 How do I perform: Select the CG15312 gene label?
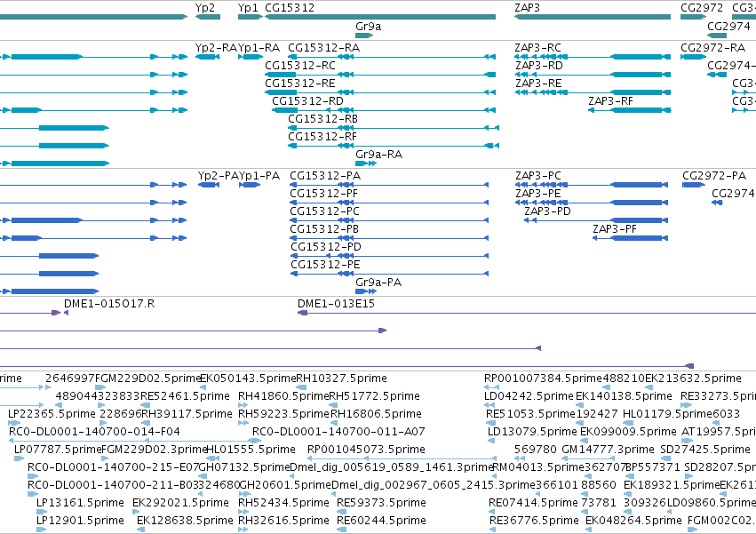click(290, 8)
